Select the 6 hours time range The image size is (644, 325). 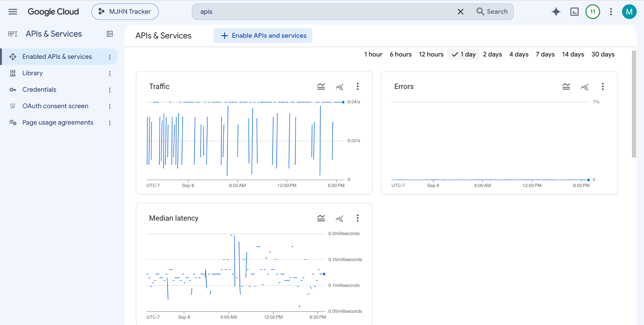(x=401, y=54)
